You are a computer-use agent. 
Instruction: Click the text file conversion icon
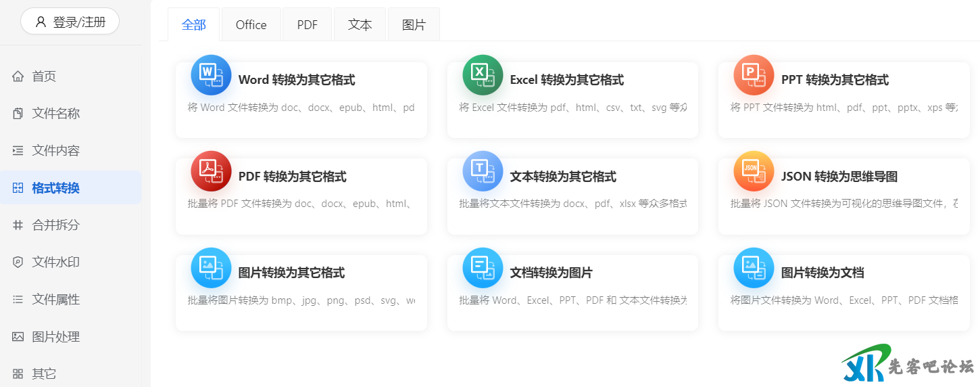coord(483,171)
